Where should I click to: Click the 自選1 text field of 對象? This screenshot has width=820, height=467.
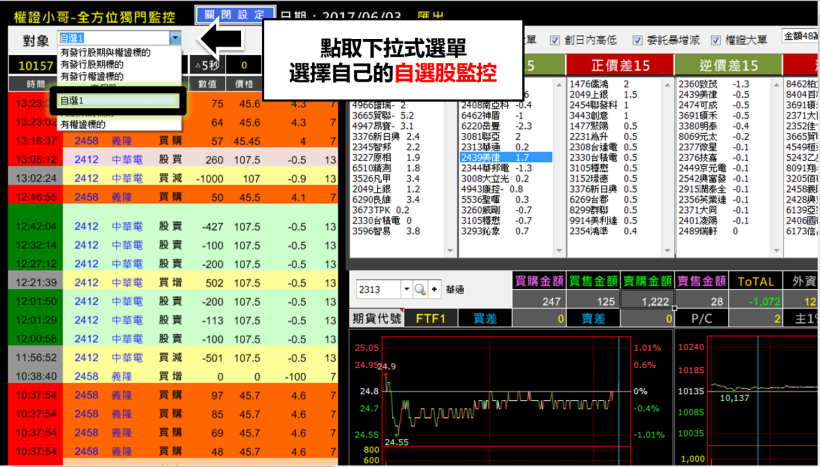[113, 38]
